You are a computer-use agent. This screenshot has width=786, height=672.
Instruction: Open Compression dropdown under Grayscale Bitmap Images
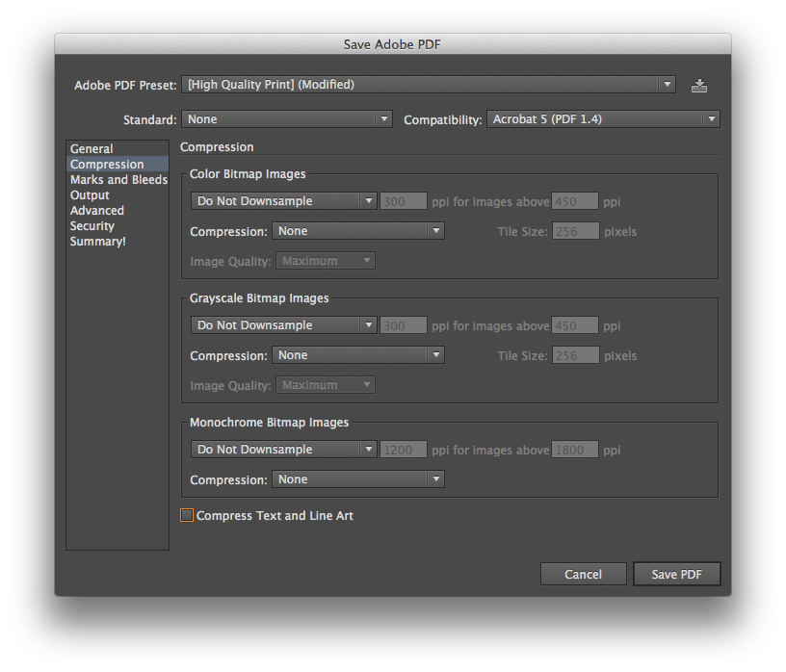click(x=357, y=354)
